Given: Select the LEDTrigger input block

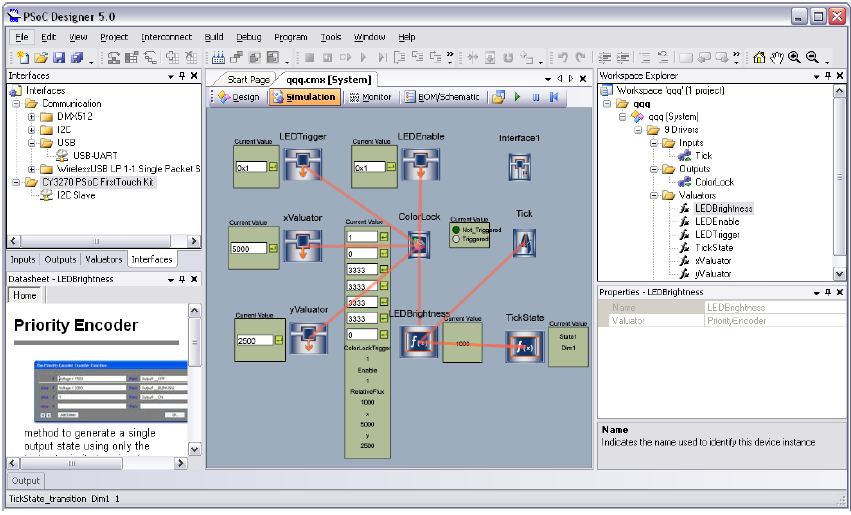Looking at the screenshot, I should point(303,165).
